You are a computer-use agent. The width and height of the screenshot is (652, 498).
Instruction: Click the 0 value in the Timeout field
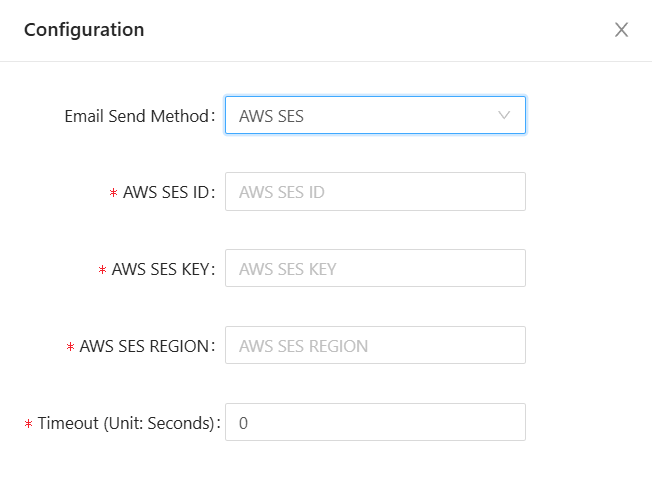[x=243, y=423]
